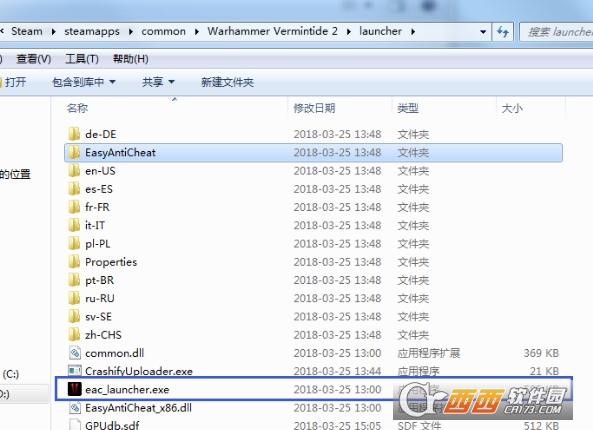Screen dimensions: 593x430
Task: Select the EasyAntiCheat_x86.dll file name
Action: 138,408
